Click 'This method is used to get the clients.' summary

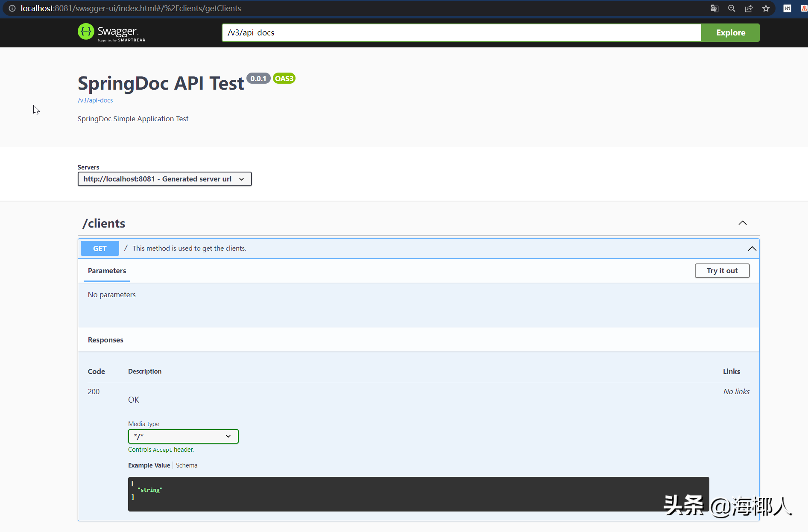189,248
